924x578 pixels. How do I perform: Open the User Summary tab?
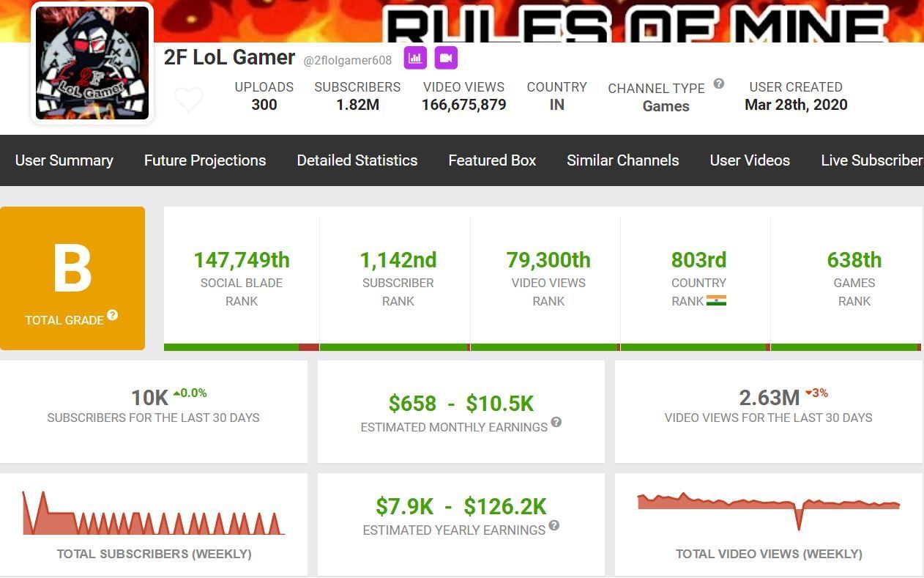click(x=64, y=160)
